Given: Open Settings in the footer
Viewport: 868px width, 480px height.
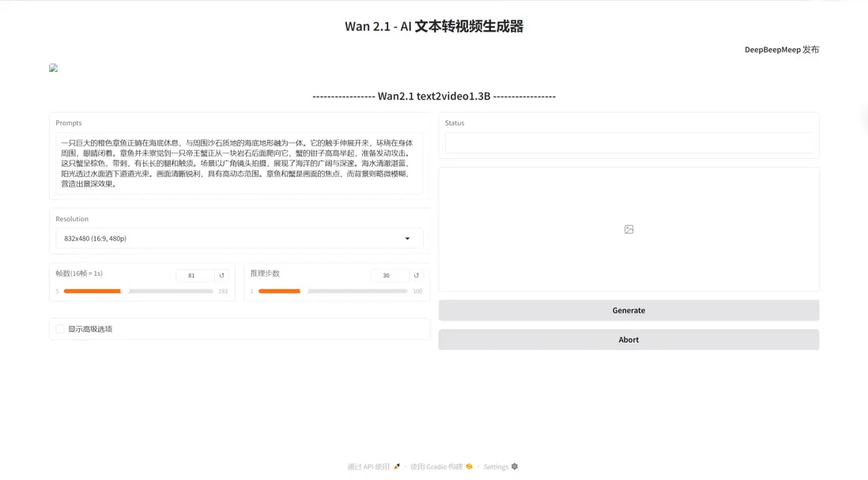Looking at the screenshot, I should (500, 467).
